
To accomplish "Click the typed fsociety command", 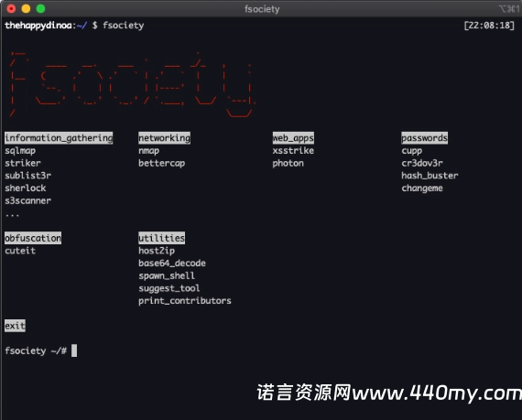I will (x=124, y=26).
